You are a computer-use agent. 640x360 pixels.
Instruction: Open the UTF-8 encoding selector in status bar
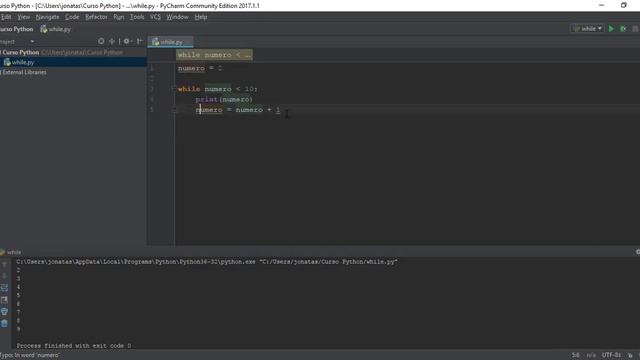click(x=611, y=355)
